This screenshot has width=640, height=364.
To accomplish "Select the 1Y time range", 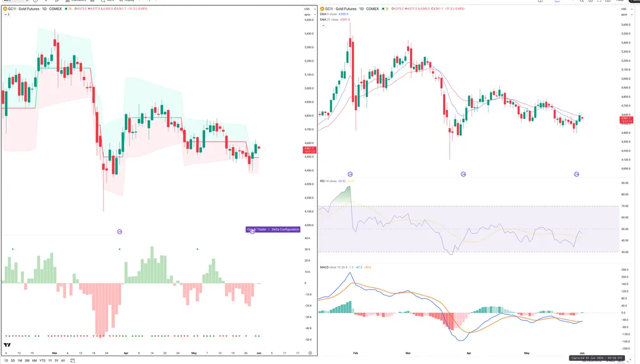I will [x=50, y=361].
